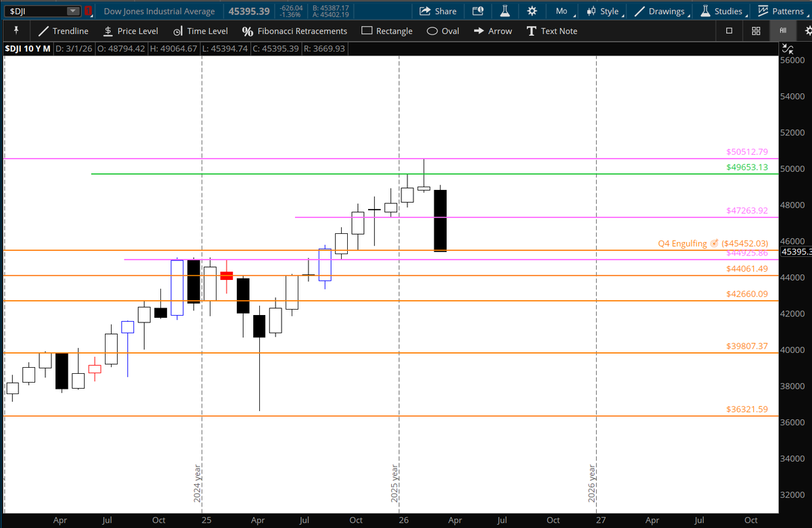The image size is (812, 528).
Task: Click the $49653.13 green price level label
Action: (x=747, y=167)
